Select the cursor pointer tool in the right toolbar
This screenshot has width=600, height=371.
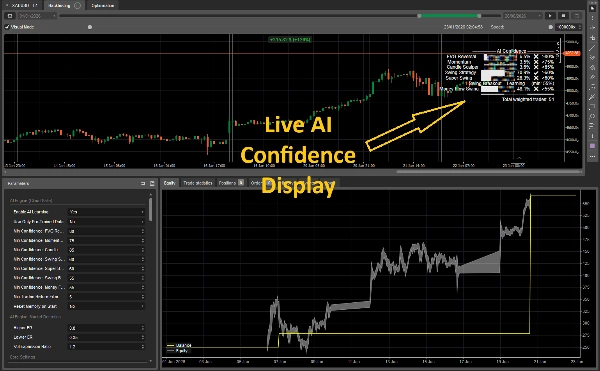tap(592, 8)
